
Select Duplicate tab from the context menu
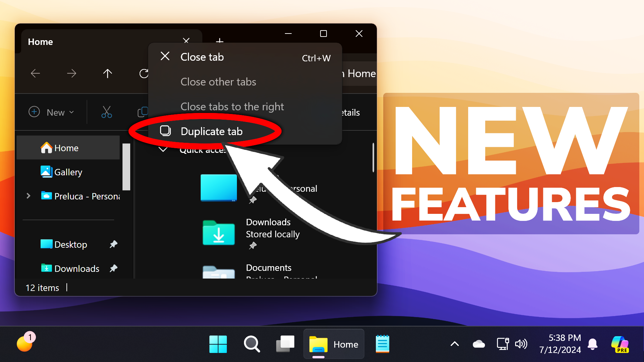(x=211, y=131)
